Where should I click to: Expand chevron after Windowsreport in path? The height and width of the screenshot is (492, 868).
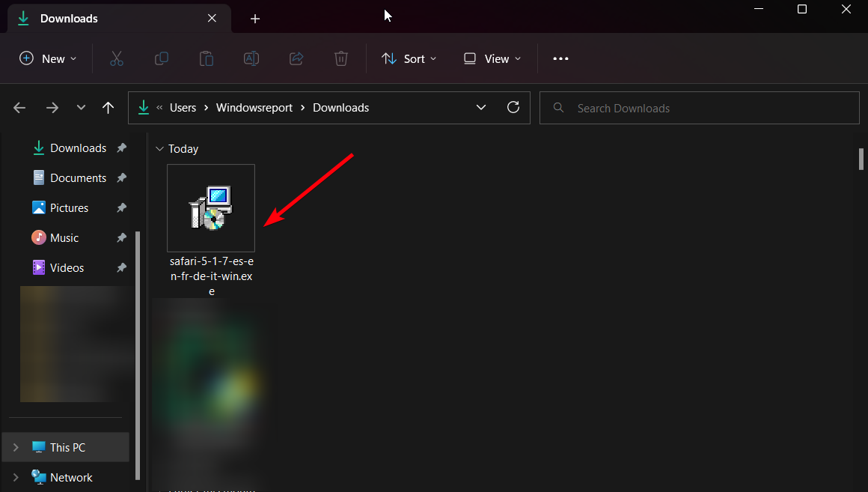point(303,108)
